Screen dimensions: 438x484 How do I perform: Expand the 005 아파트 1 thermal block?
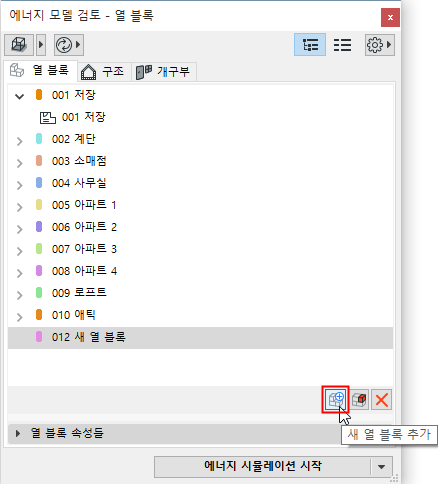click(19, 207)
